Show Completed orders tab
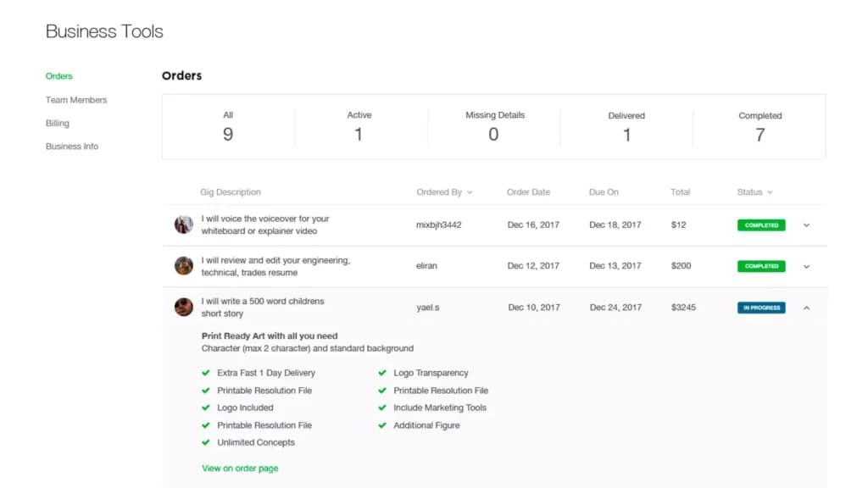 coord(760,127)
